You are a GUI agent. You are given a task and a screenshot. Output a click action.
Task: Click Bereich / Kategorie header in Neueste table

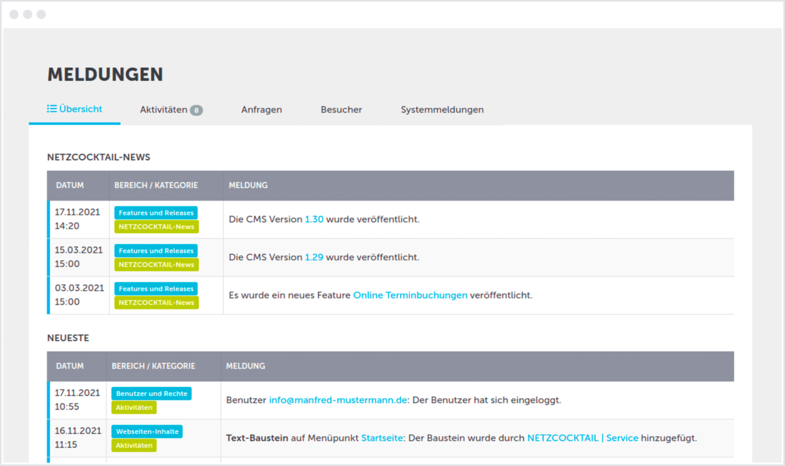point(153,366)
